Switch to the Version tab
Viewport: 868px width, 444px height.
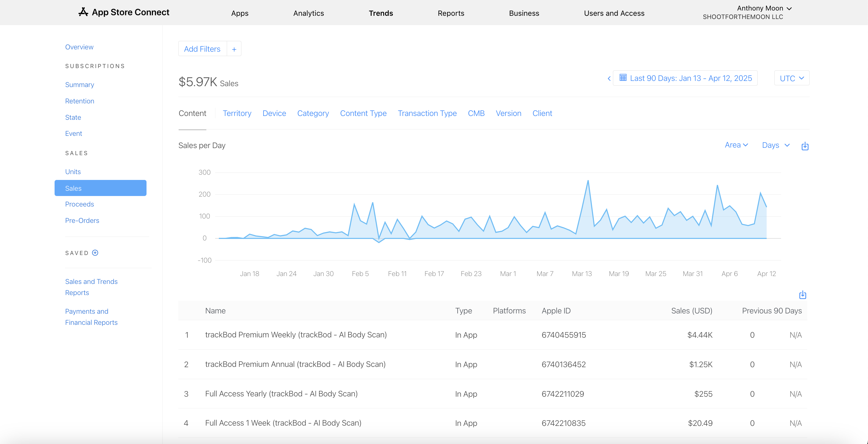tap(508, 113)
